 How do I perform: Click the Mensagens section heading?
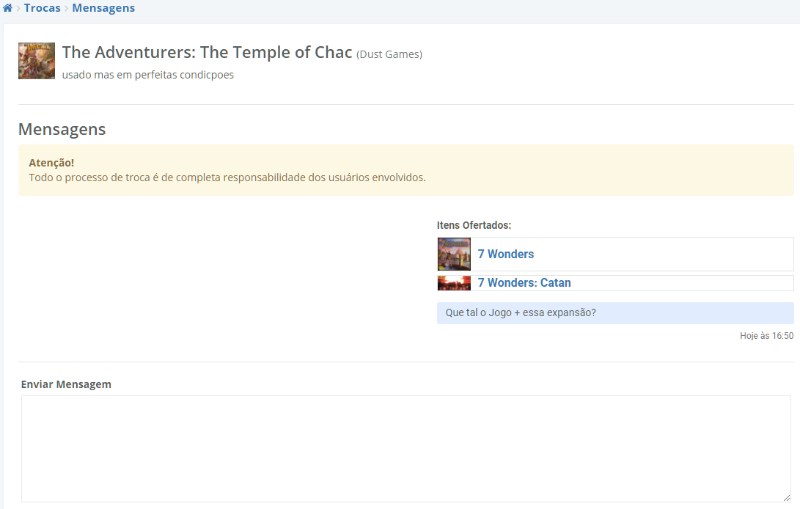coord(62,129)
